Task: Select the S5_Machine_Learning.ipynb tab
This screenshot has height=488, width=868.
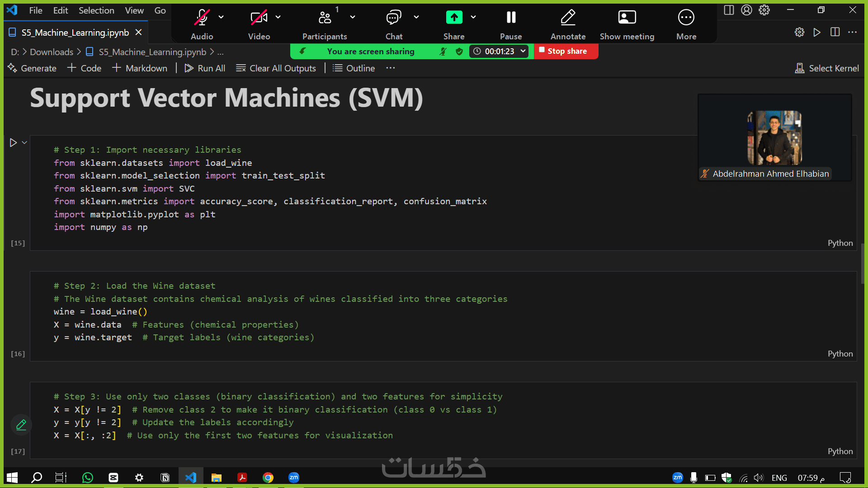Action: click(75, 33)
